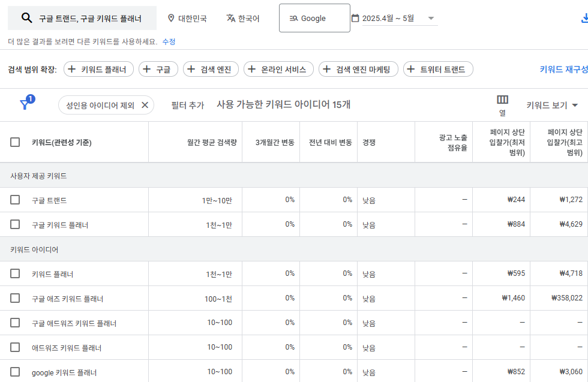Add 트위터 트랜드 chip
588x382 pixels.
coord(438,69)
